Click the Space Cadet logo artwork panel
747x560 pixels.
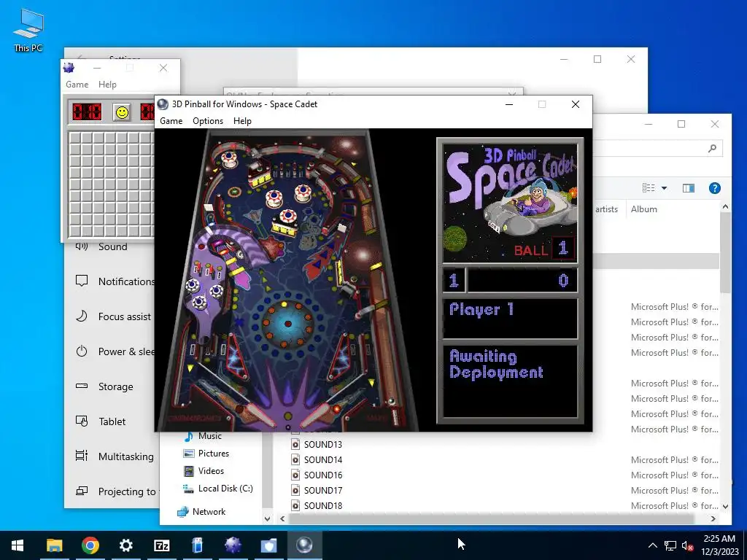pyautogui.click(x=510, y=204)
